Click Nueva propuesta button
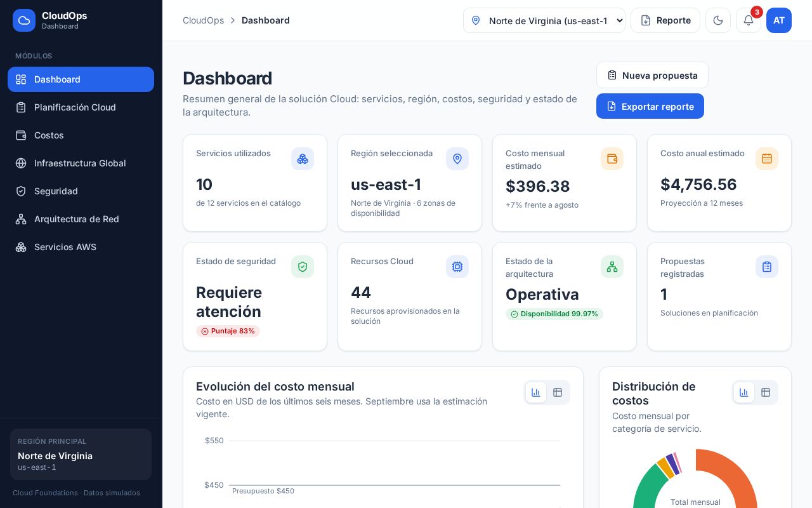 [x=652, y=75]
